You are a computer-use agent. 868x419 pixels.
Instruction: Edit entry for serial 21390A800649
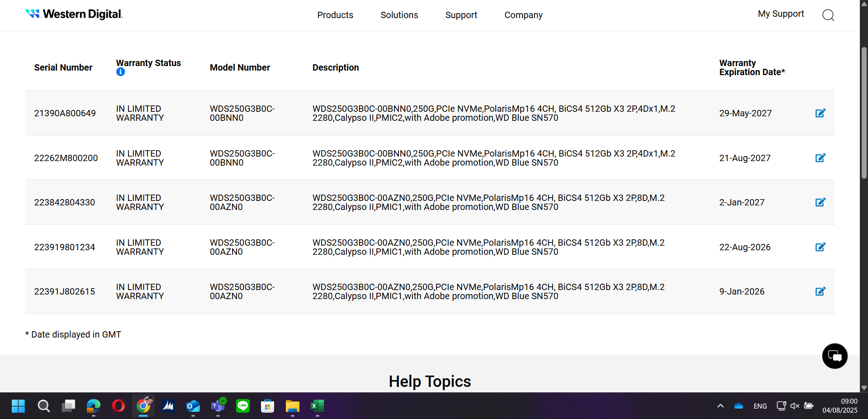(820, 113)
